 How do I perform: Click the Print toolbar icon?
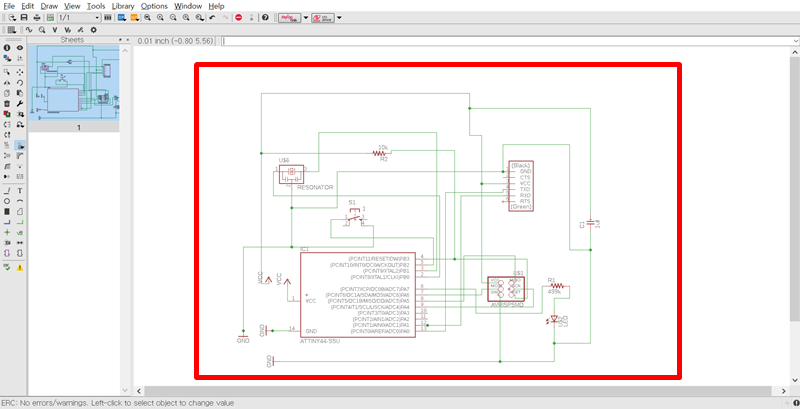(37, 17)
